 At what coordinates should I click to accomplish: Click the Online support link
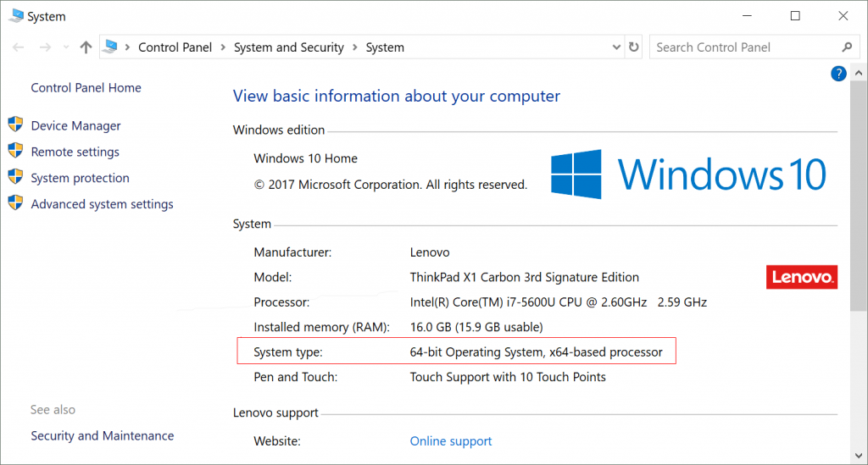(451, 441)
